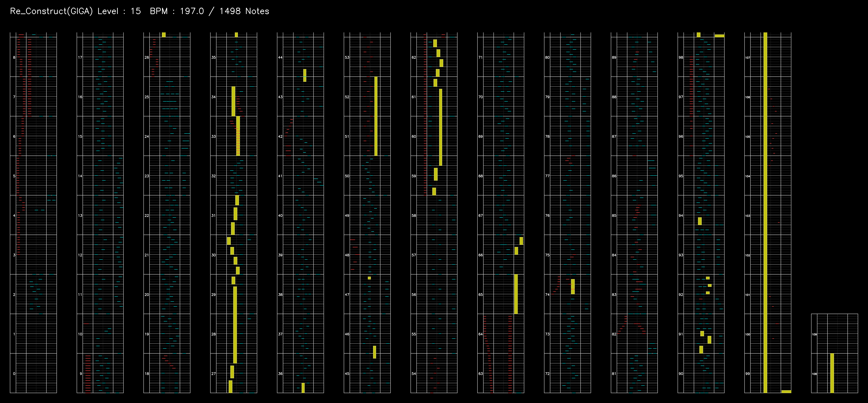Select measure number 62 label
This screenshot has height=403, width=868.
(x=414, y=57)
